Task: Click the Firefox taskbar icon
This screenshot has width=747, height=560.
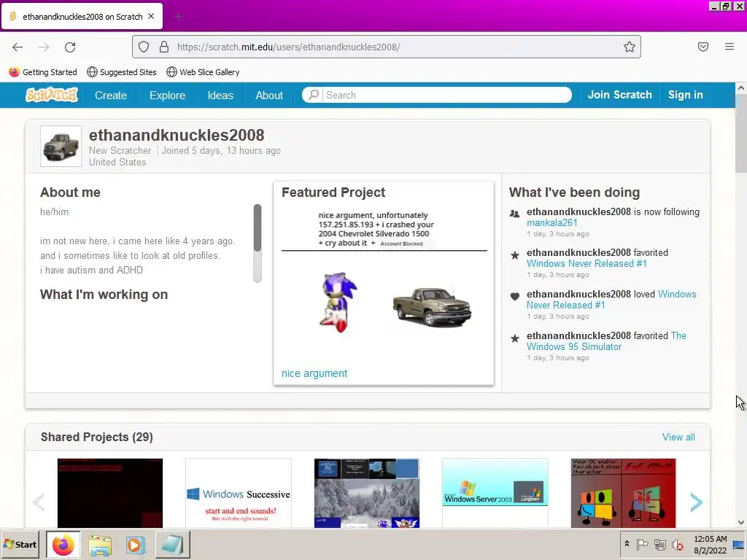Action: click(x=63, y=545)
